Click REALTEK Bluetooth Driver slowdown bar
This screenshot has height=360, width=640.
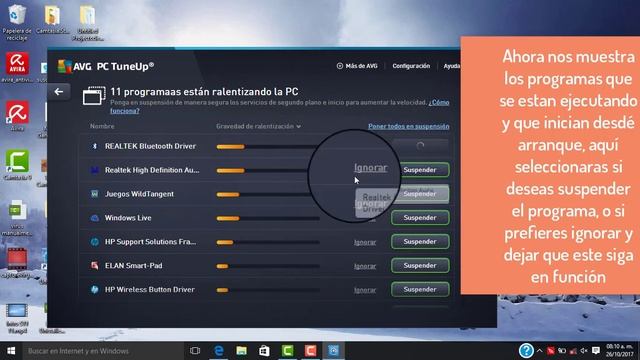(267, 147)
